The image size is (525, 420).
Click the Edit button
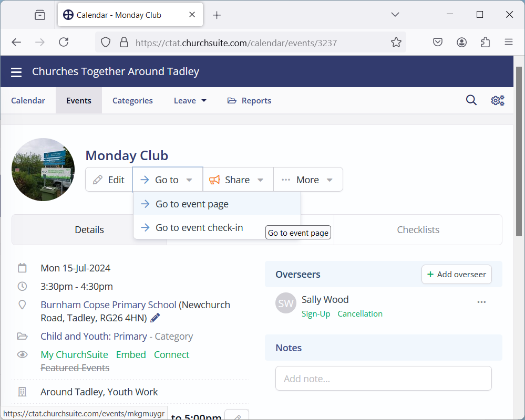[109, 180]
